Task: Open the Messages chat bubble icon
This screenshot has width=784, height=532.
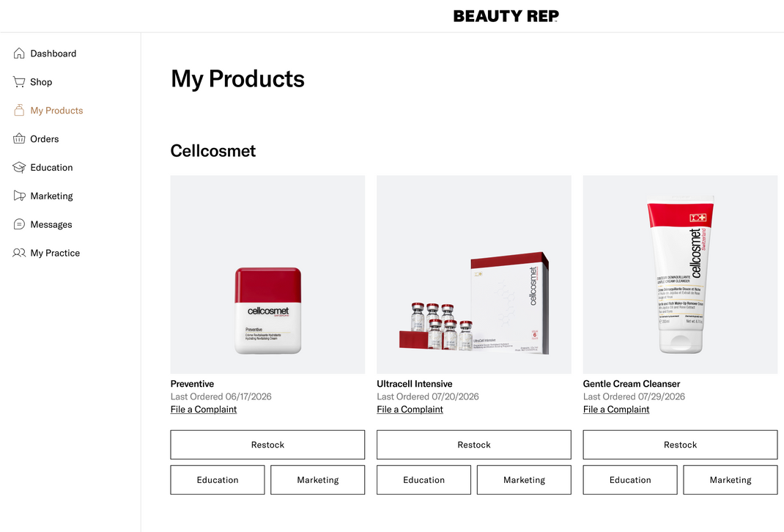Action: (x=19, y=224)
